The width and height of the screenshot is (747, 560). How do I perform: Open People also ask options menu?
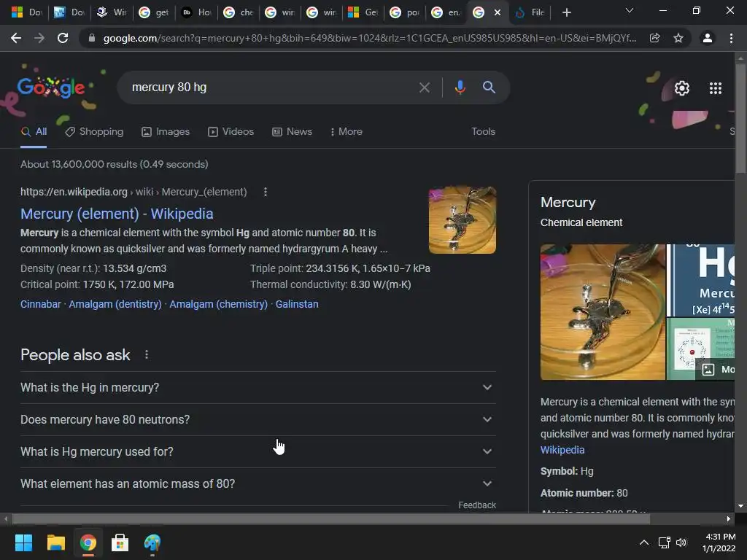tap(146, 355)
